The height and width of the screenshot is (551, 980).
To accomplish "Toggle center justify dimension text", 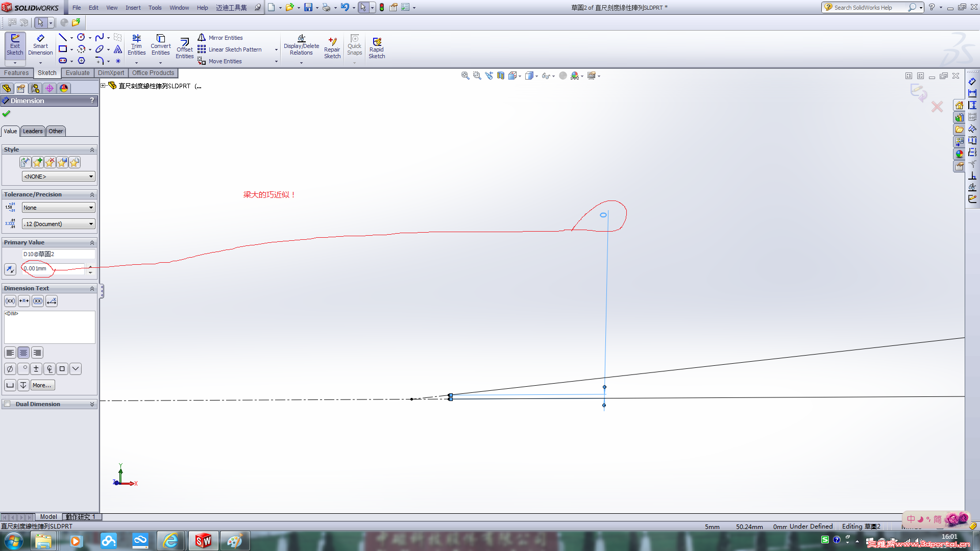I will coord(23,353).
